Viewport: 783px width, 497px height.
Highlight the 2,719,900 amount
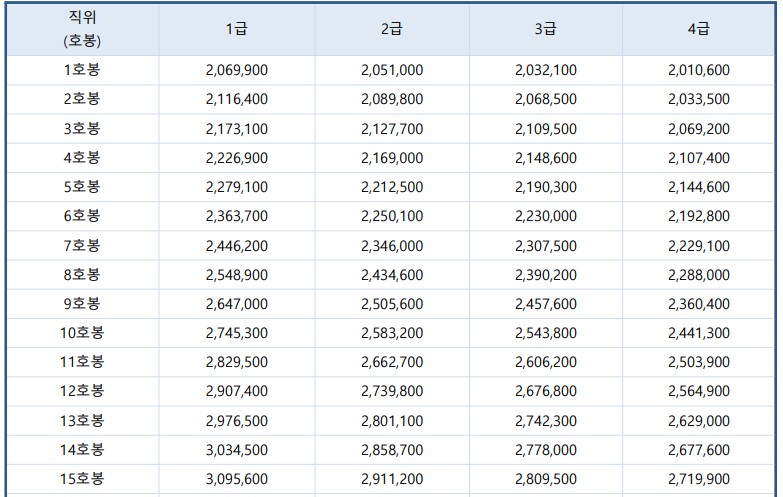tap(699, 479)
